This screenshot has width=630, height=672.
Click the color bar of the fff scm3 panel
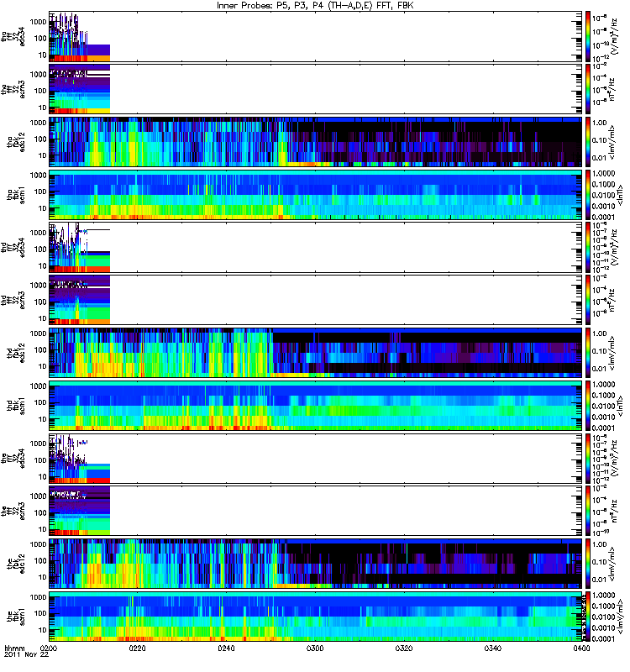588,511
